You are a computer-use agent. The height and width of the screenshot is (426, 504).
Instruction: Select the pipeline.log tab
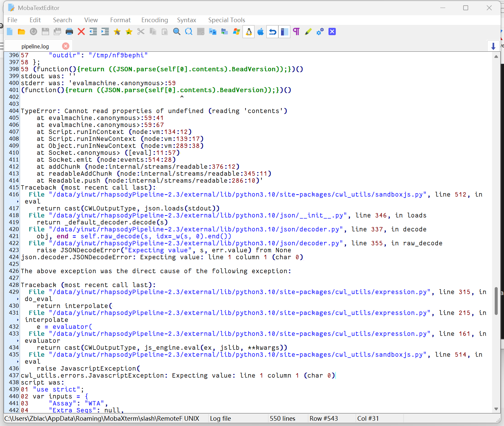pyautogui.click(x=35, y=46)
